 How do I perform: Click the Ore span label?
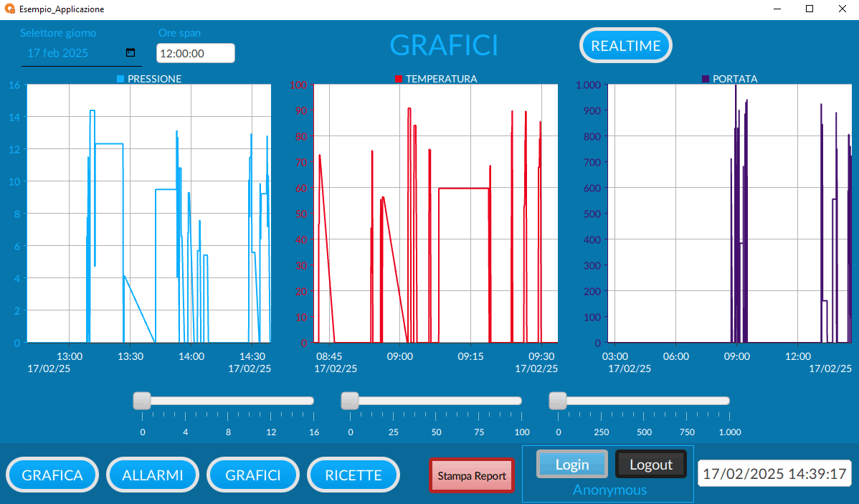180,33
